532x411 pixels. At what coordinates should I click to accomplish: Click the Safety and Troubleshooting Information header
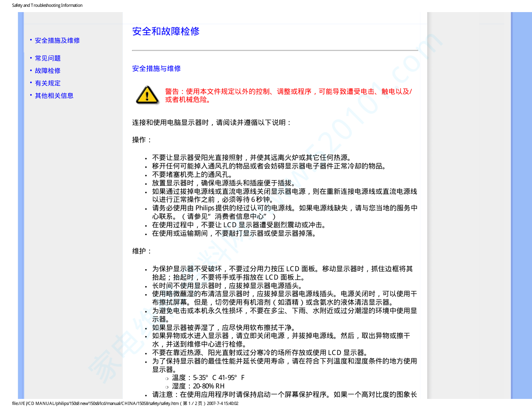(x=47, y=5)
